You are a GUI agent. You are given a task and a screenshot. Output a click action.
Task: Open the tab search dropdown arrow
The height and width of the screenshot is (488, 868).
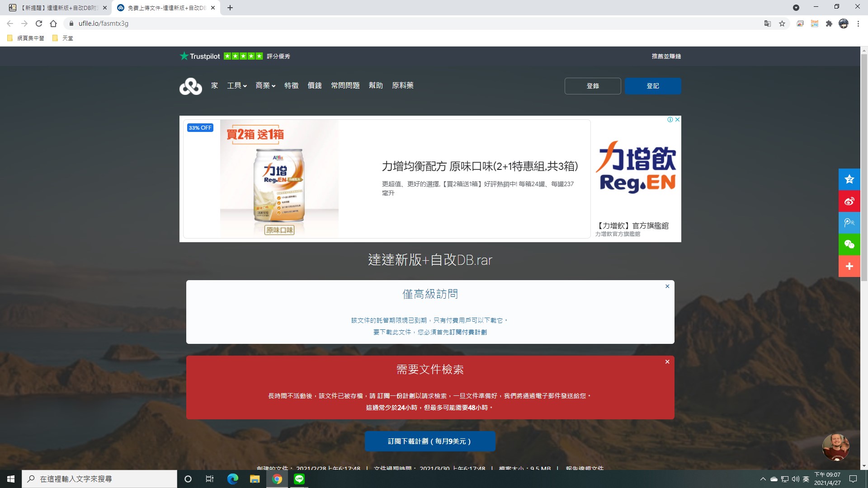(x=796, y=8)
